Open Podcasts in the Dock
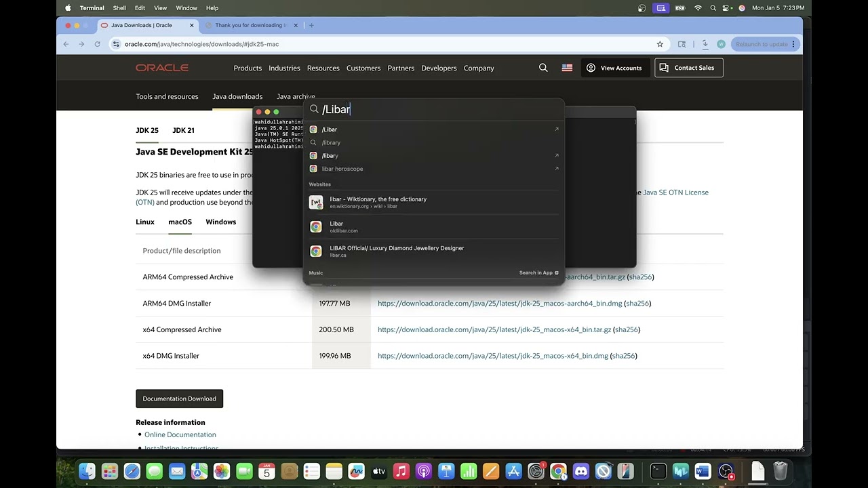The height and width of the screenshot is (488, 868). [x=423, y=471]
